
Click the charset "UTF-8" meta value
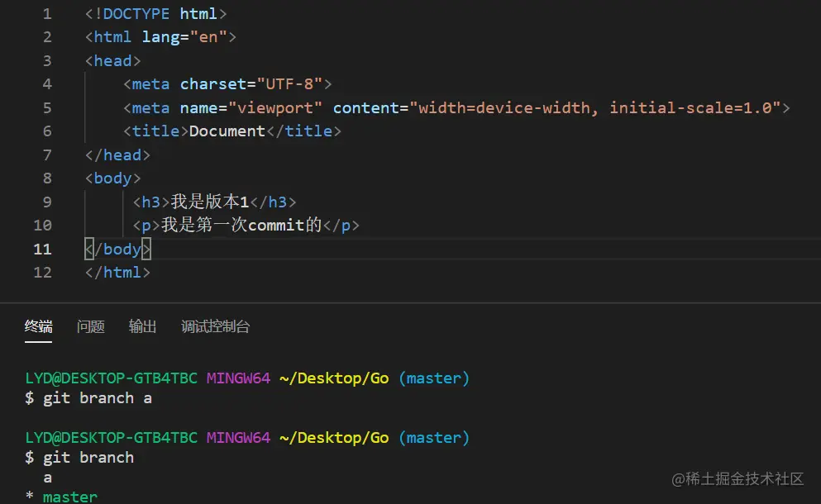click(x=289, y=83)
